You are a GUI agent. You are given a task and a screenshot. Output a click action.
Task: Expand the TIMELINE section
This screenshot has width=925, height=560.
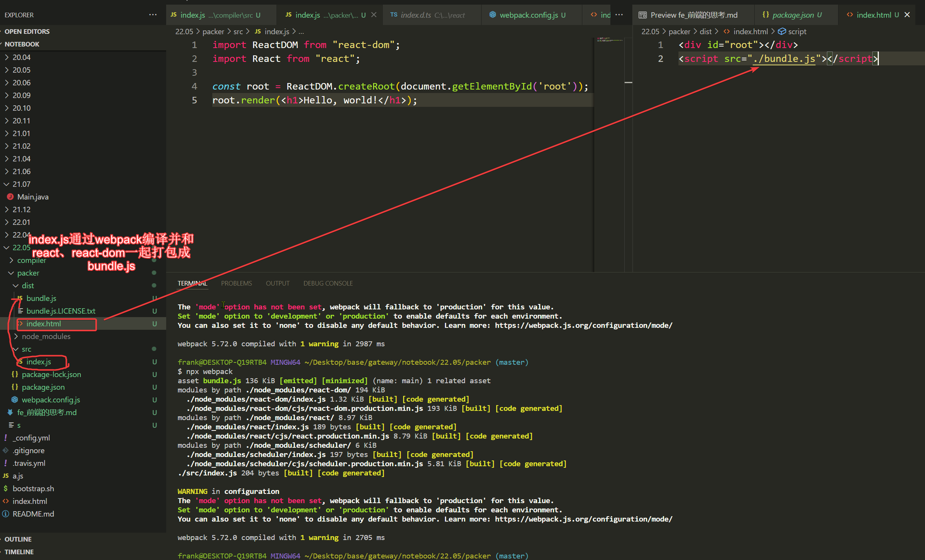(83, 552)
